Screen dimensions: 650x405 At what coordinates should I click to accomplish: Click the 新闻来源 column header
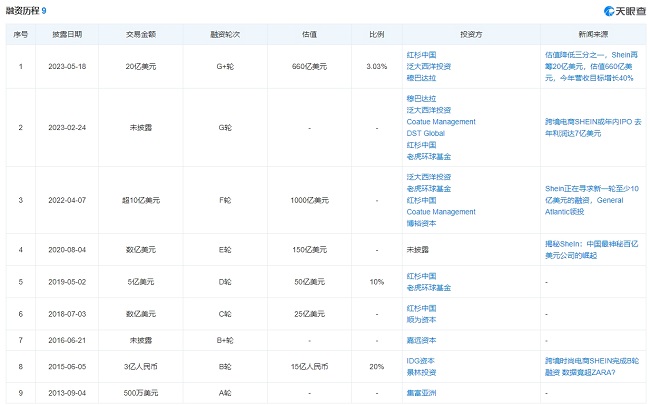coord(593,34)
